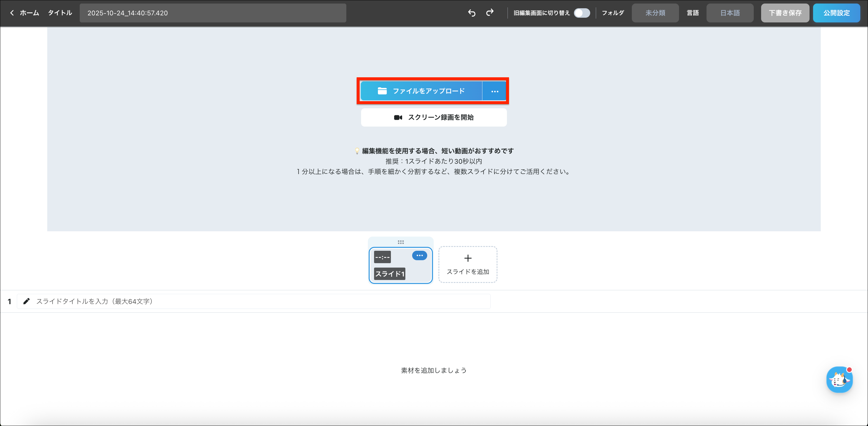Click 下書き保存 to save draft
The width and height of the screenshot is (868, 426).
[x=785, y=13]
